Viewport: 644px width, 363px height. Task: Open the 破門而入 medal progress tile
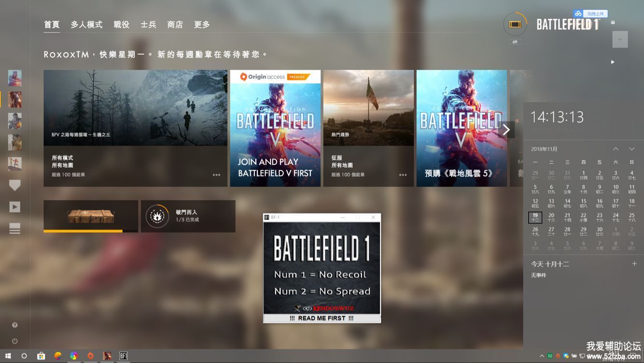click(x=188, y=216)
